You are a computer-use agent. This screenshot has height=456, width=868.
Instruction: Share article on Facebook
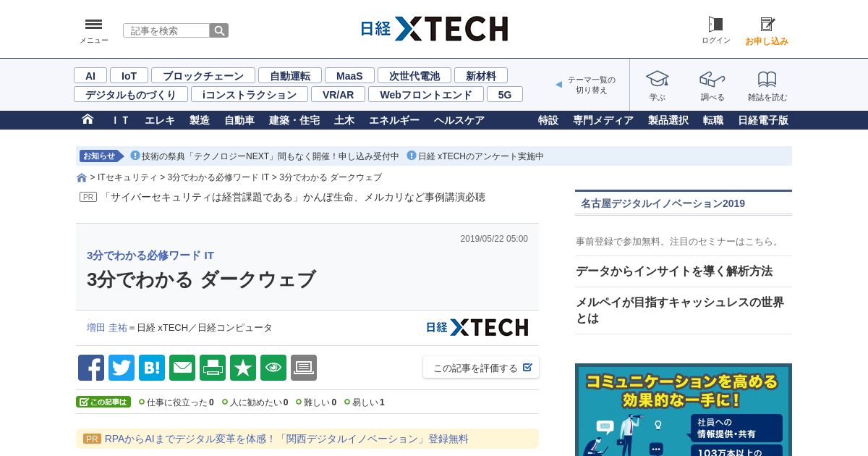pos(91,368)
